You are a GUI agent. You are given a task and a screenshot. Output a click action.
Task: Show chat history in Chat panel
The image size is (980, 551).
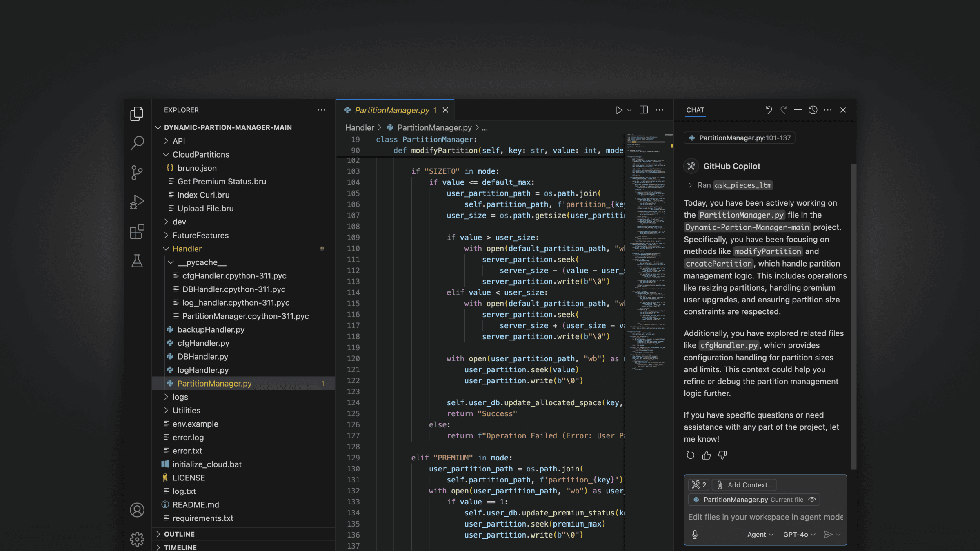[813, 110]
